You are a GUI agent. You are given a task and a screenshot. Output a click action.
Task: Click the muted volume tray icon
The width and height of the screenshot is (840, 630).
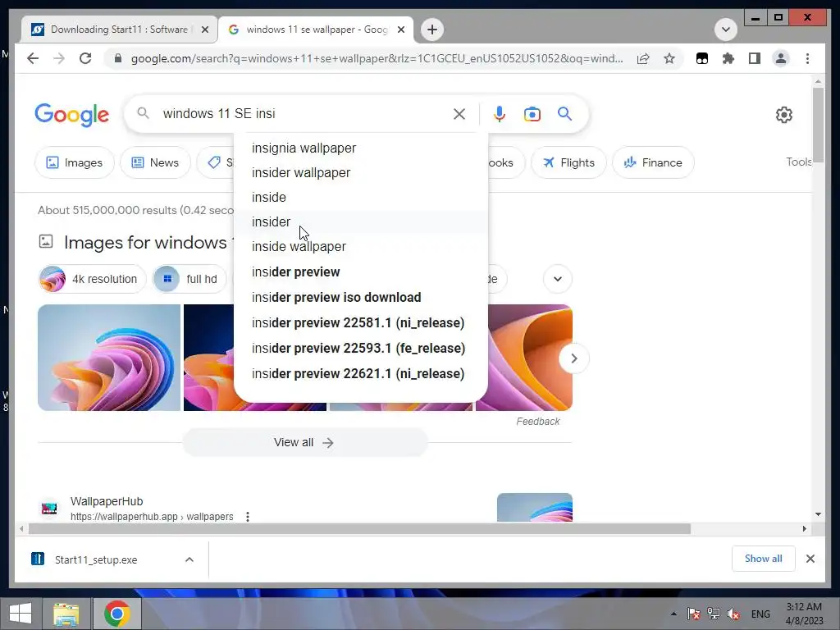733,614
